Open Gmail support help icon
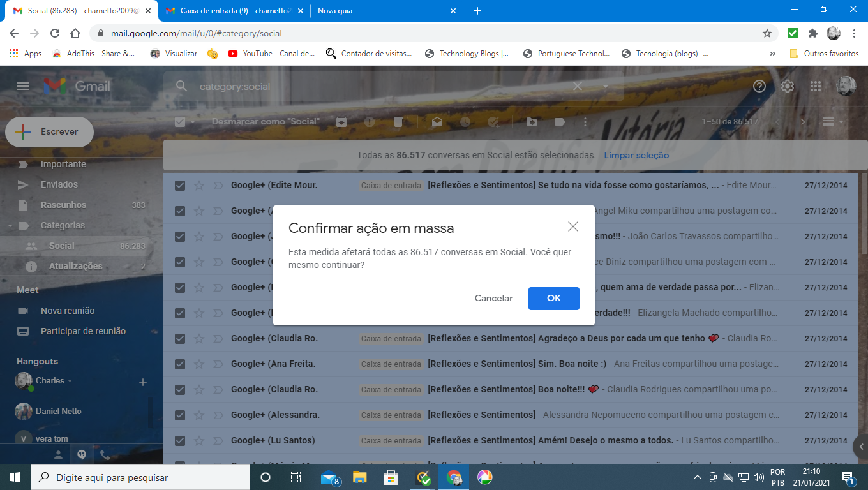The height and width of the screenshot is (490, 868). coord(759,86)
